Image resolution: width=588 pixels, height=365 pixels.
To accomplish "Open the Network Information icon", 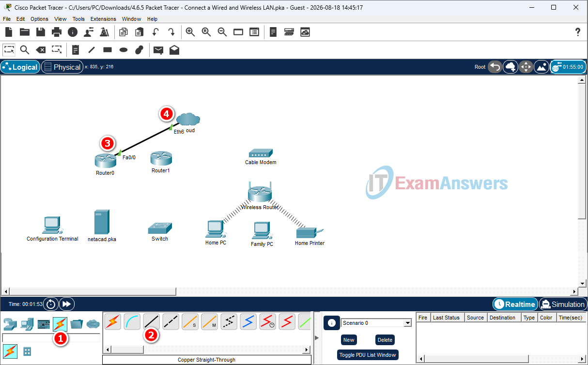I will point(73,32).
